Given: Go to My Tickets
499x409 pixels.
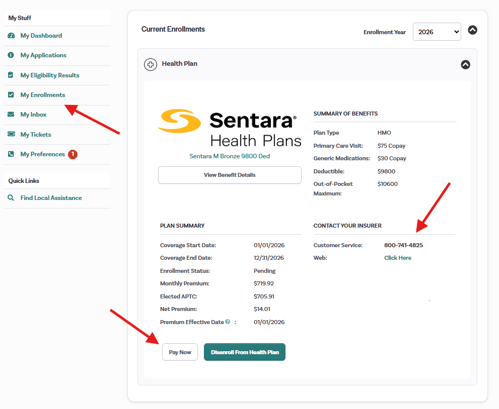Looking at the screenshot, I should click(x=36, y=135).
